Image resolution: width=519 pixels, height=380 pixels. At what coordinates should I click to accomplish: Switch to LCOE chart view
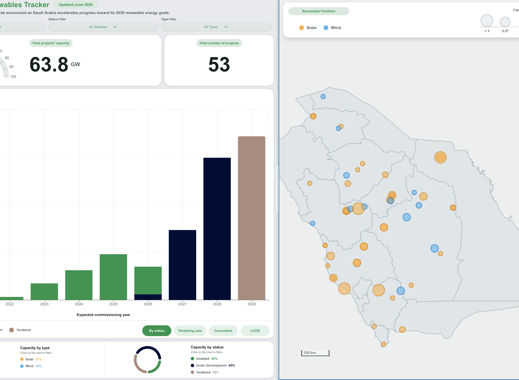point(255,331)
